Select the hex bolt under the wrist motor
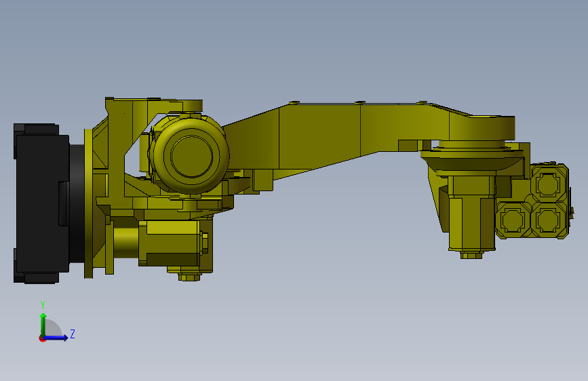 pos(472,255)
